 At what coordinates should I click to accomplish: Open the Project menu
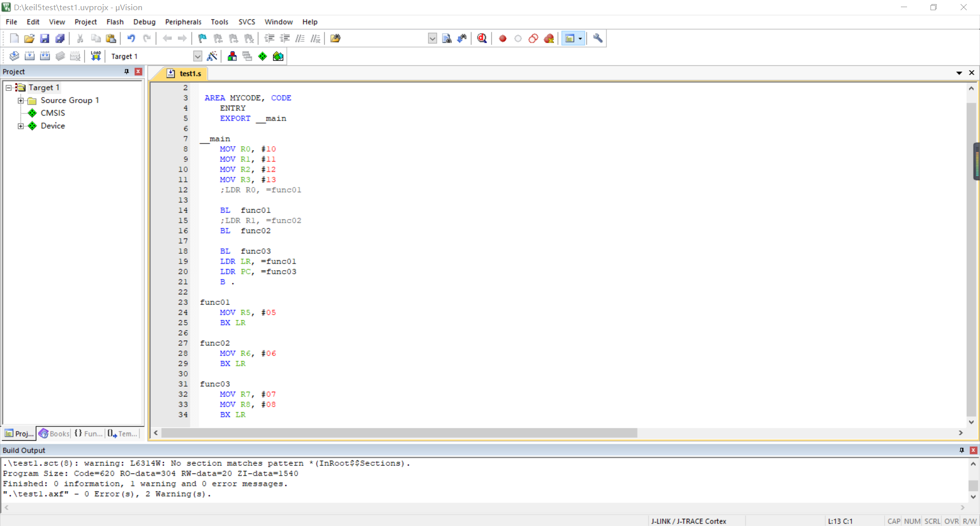tap(85, 22)
